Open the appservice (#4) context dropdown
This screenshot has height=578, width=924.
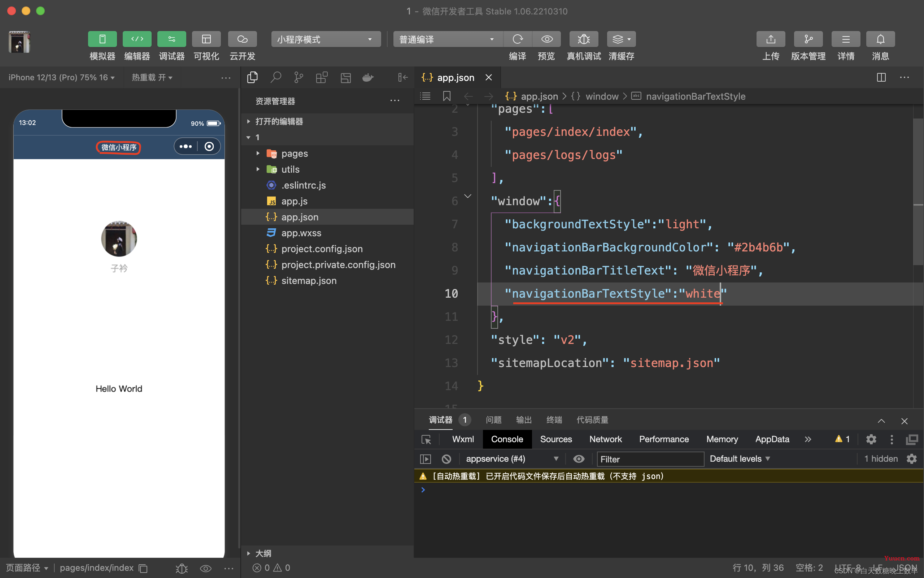(512, 459)
